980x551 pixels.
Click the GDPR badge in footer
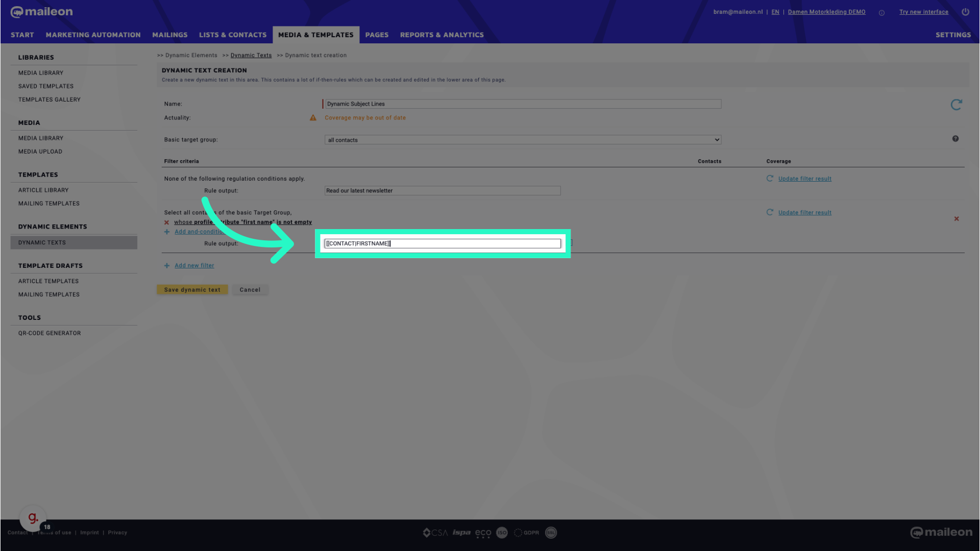point(526,533)
